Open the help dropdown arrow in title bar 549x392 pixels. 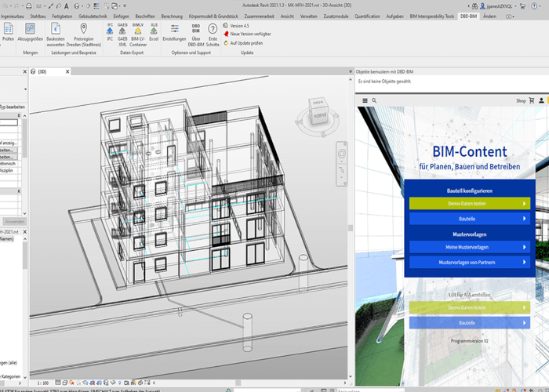click(x=540, y=6)
